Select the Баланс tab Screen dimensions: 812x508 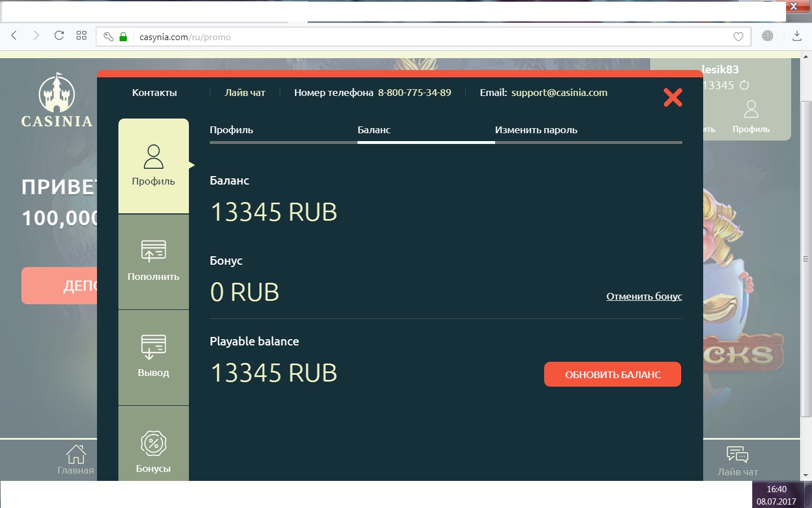374,130
